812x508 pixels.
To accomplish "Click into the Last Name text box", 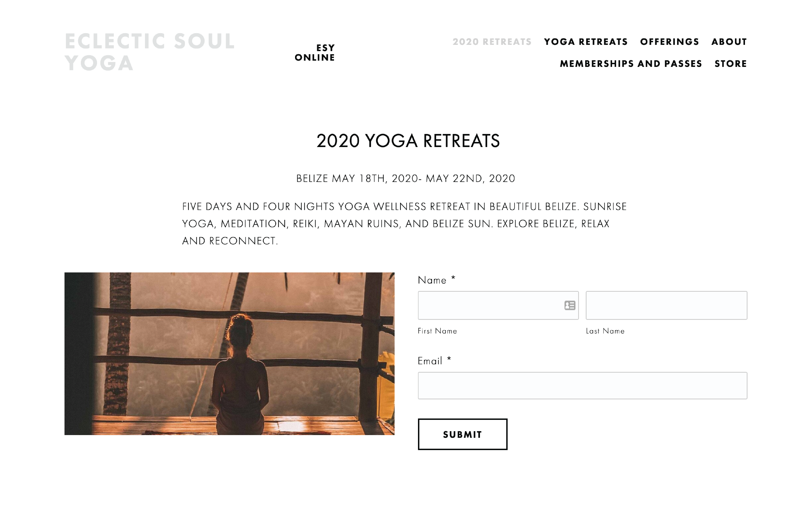I will point(666,305).
